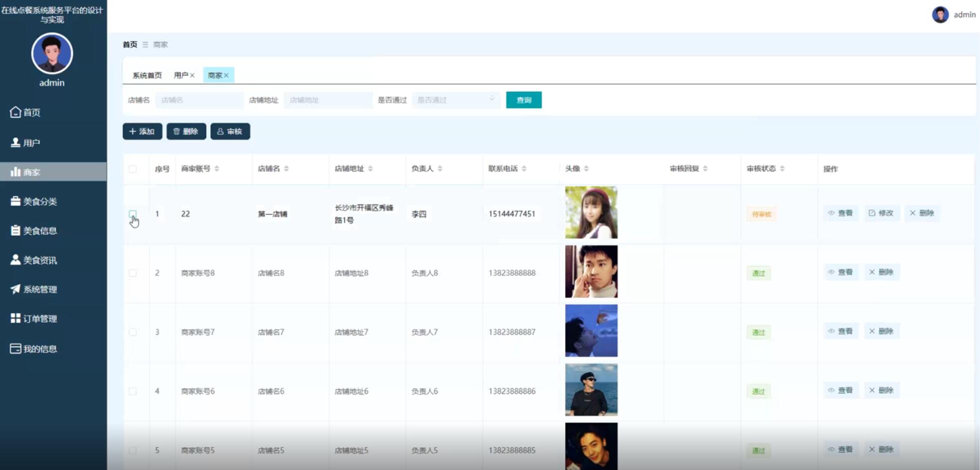Click phone number 15144477451
Viewport: 980px width, 470px height.
[x=512, y=214]
